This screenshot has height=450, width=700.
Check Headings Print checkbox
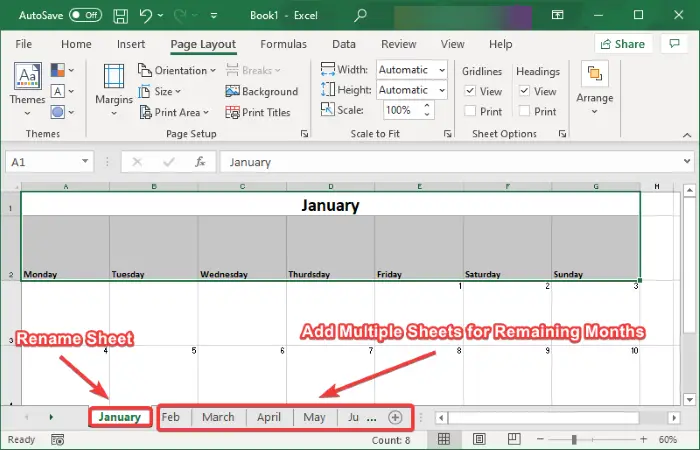tap(525, 111)
